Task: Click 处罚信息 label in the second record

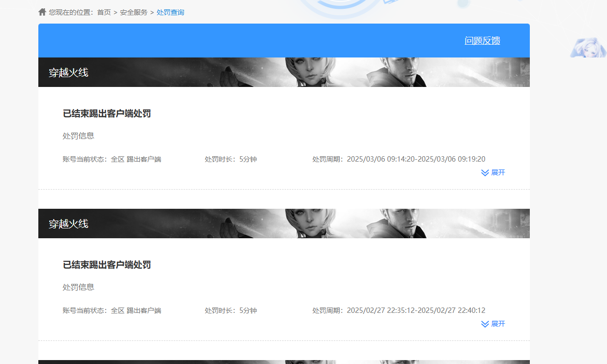Action: [x=79, y=287]
